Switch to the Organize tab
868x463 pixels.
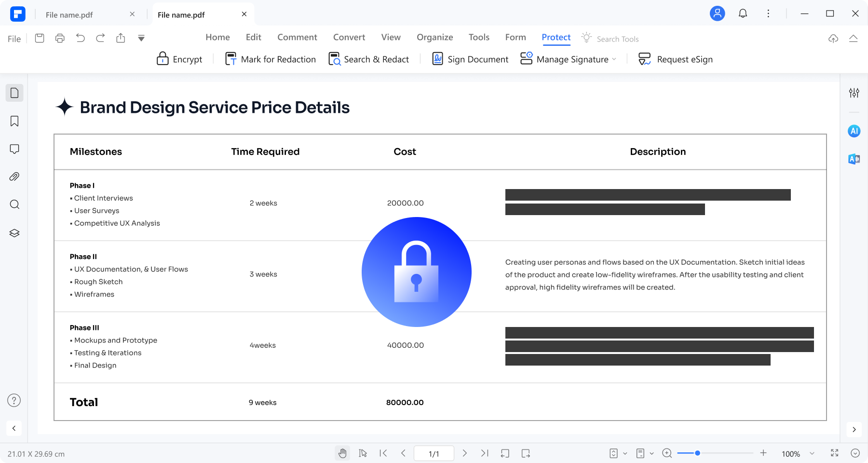pyautogui.click(x=434, y=37)
